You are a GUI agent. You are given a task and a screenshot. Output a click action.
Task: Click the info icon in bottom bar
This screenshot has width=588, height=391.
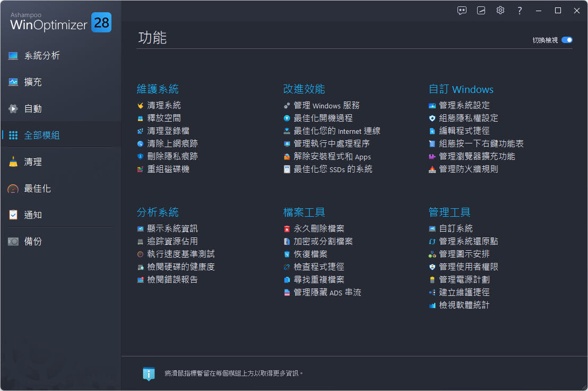[149, 373]
